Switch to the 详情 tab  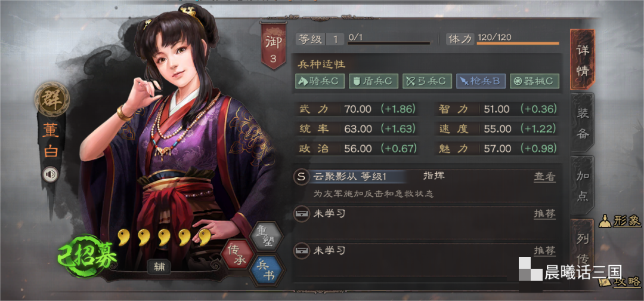coord(583,60)
